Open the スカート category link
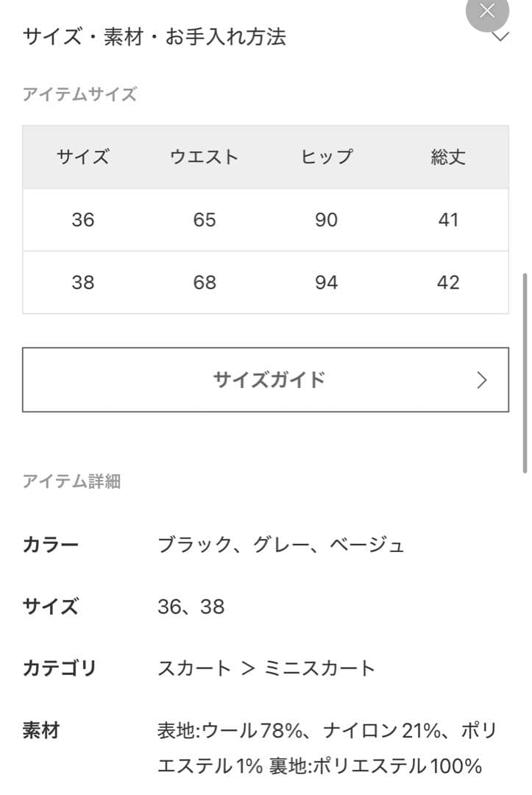 click(x=196, y=668)
